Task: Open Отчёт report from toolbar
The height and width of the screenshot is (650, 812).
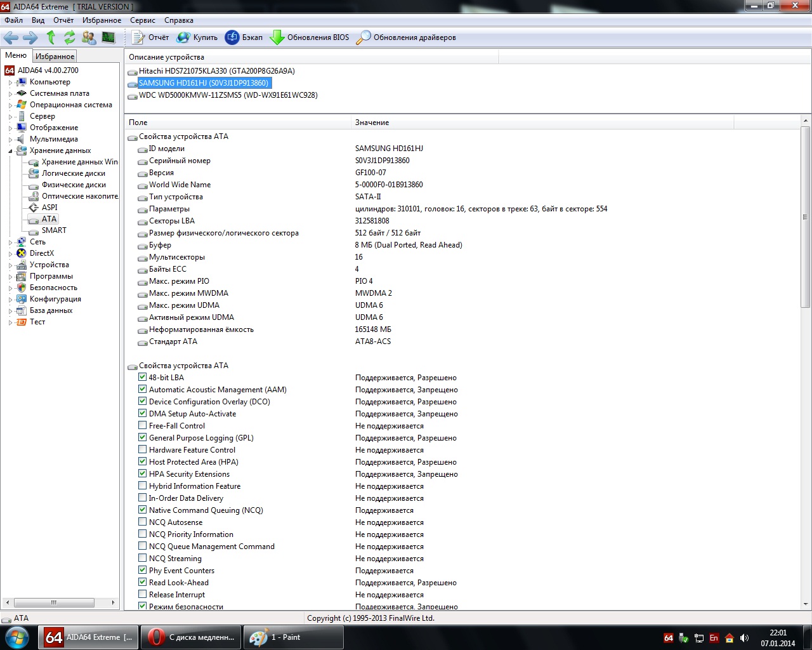Action: click(x=150, y=37)
